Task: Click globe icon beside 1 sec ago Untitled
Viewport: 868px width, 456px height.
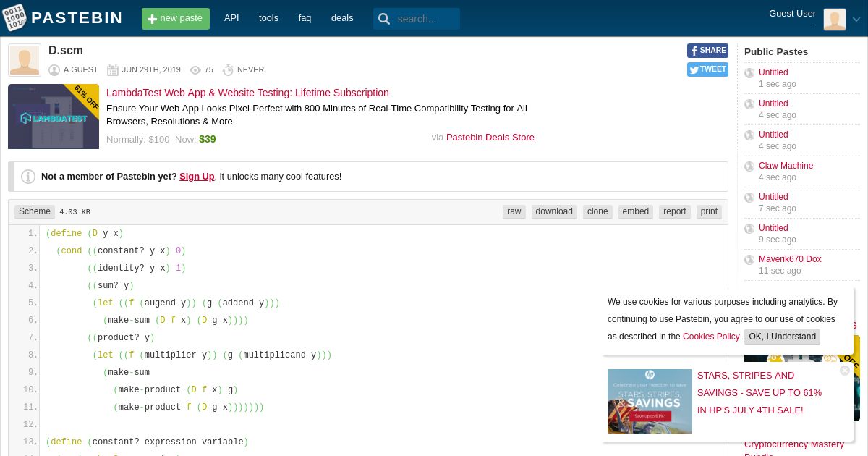Action: 749,73
